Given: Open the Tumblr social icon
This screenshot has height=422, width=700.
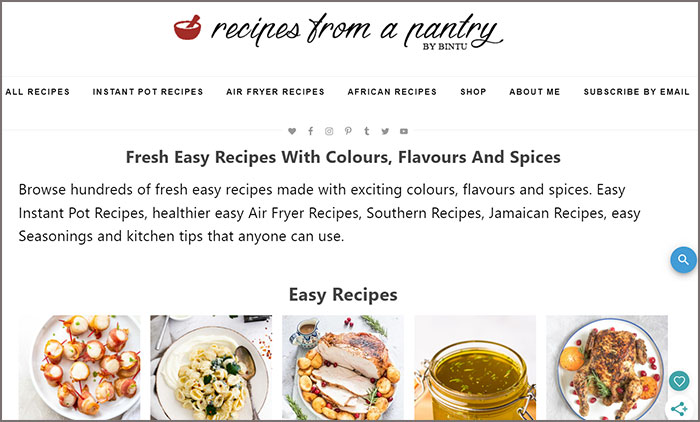Looking at the screenshot, I should click(x=367, y=131).
